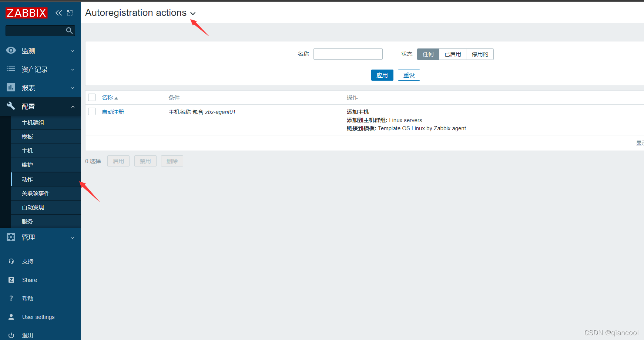Click the 操作 column header

pyautogui.click(x=352, y=98)
